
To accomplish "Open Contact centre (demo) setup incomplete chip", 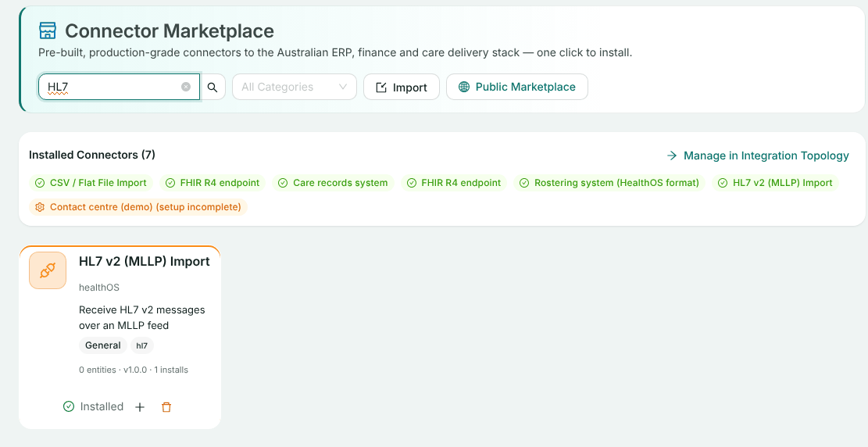I will tap(138, 207).
